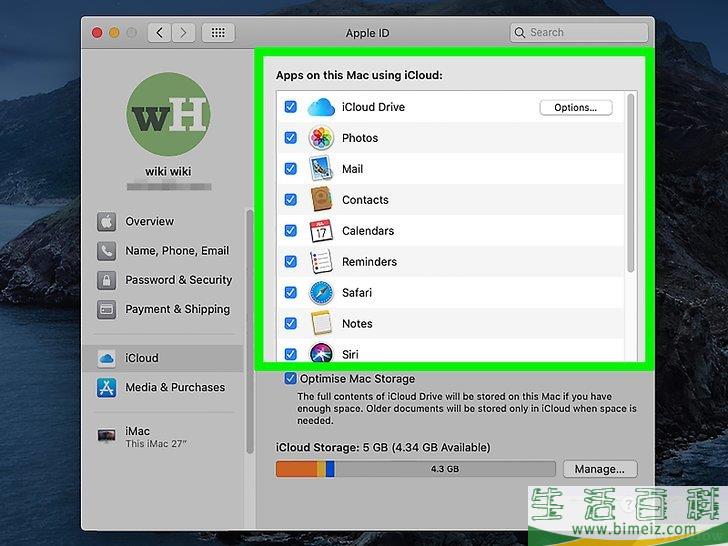The height and width of the screenshot is (546, 728).
Task: Uncheck the Mail checkbox
Action: (x=291, y=169)
